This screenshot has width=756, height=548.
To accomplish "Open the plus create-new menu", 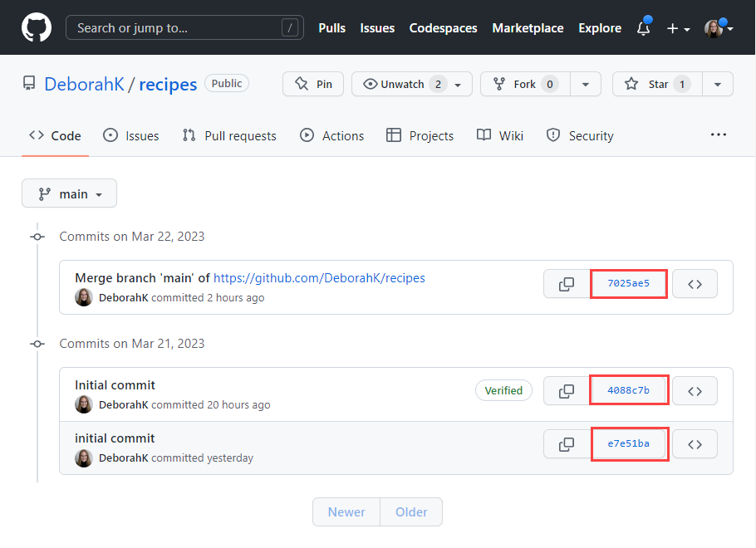I will (x=678, y=28).
